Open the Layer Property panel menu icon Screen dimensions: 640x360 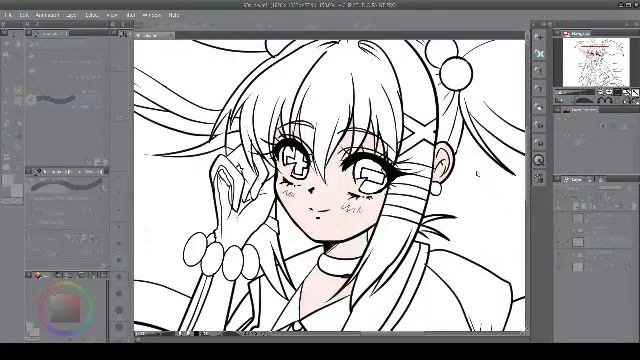pyautogui.click(x=557, y=110)
